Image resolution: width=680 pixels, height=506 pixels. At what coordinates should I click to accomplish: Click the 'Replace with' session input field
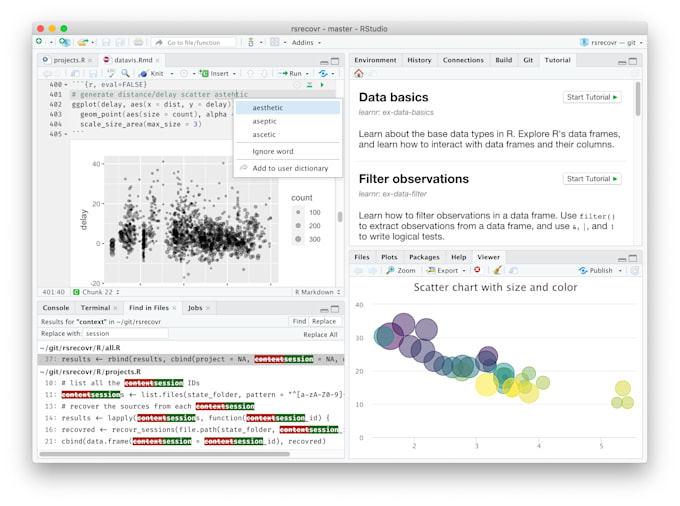[x=125, y=333]
